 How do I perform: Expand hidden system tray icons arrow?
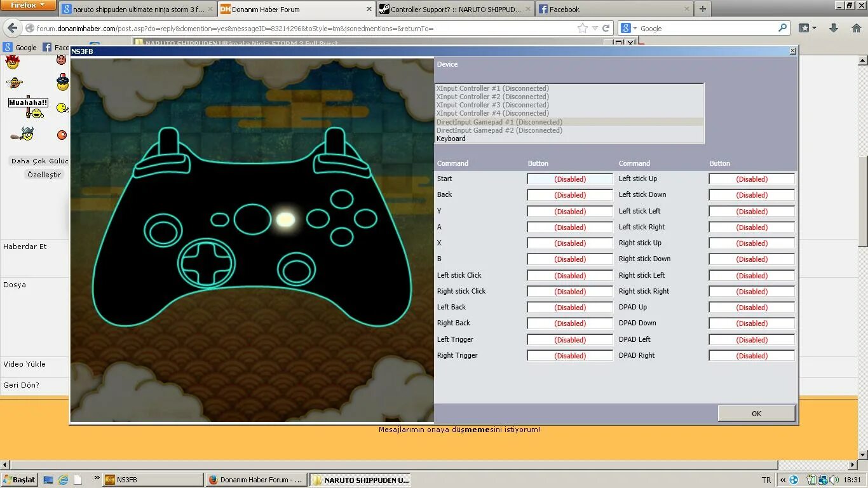(x=783, y=480)
